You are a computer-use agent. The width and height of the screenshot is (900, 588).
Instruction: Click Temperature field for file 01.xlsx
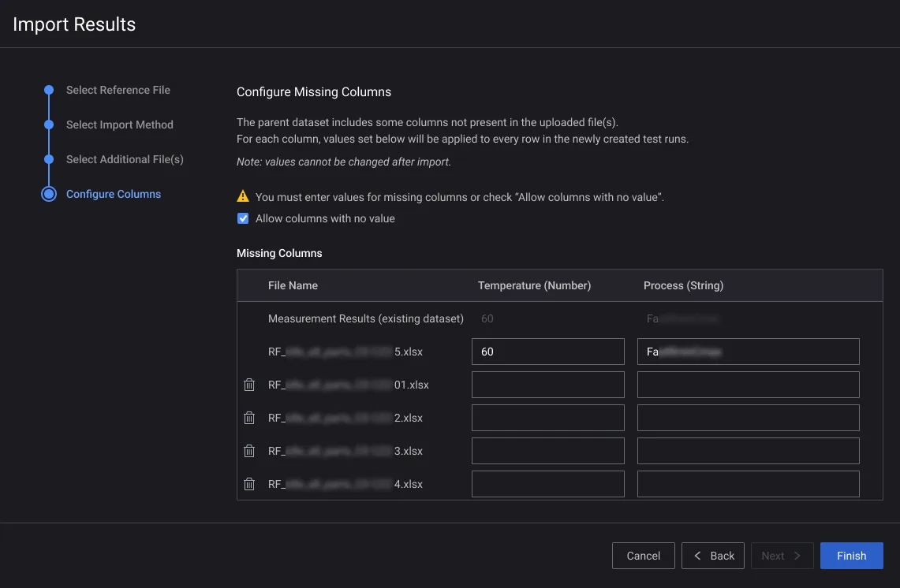(547, 385)
